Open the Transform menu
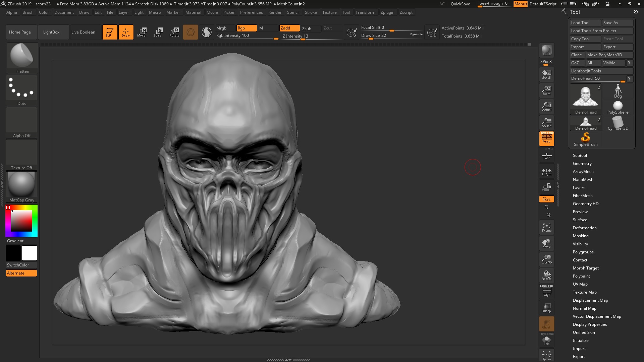The image size is (644, 362). [365, 12]
